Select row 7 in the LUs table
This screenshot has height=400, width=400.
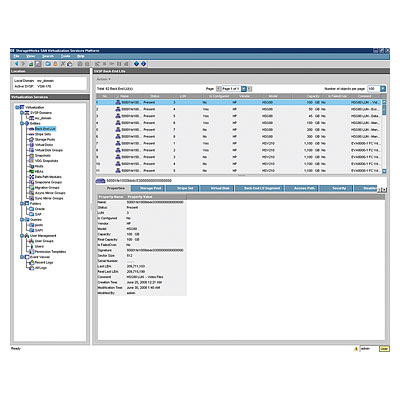coord(239,143)
